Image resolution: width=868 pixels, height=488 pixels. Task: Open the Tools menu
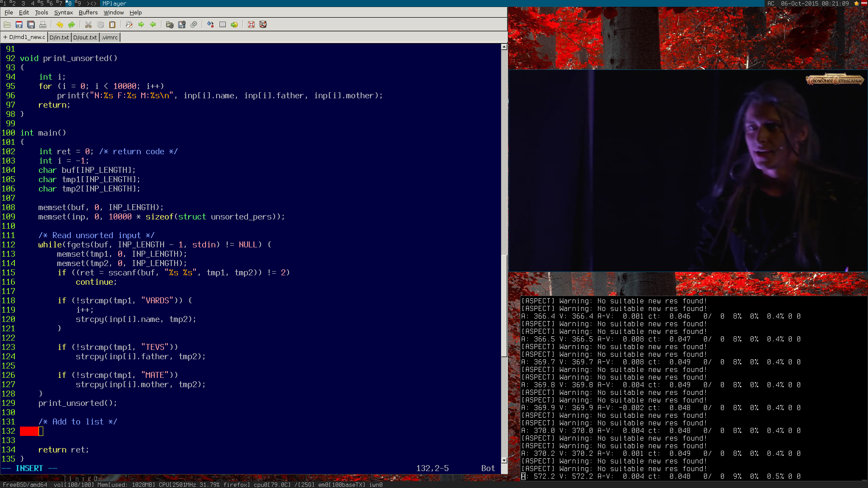41,12
